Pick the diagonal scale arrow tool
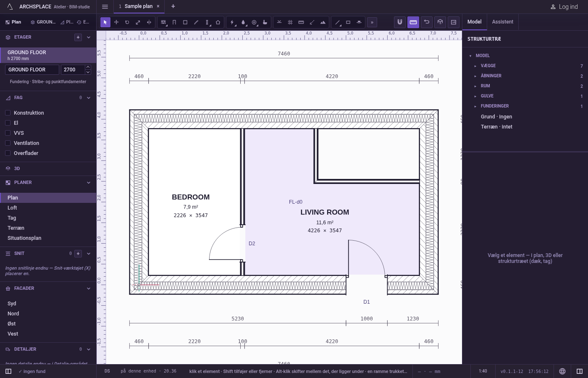The width and height of the screenshot is (588, 378). click(x=138, y=22)
